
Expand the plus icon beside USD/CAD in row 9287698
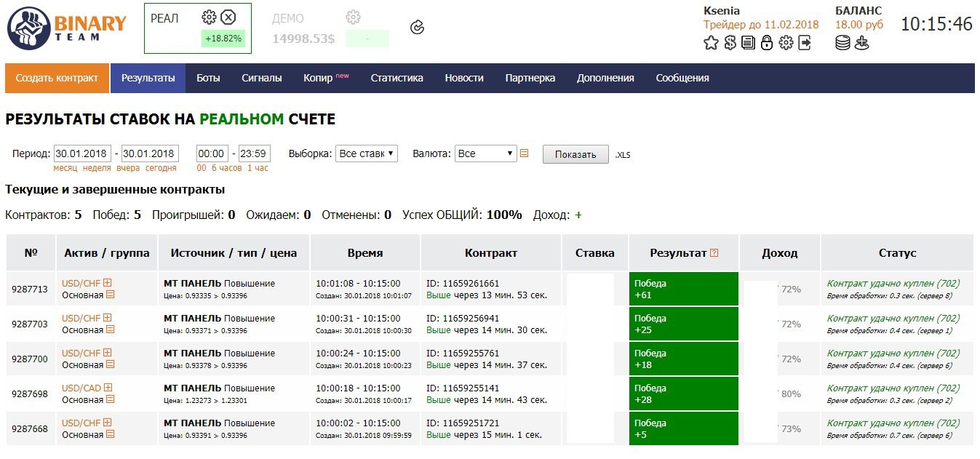tap(108, 388)
